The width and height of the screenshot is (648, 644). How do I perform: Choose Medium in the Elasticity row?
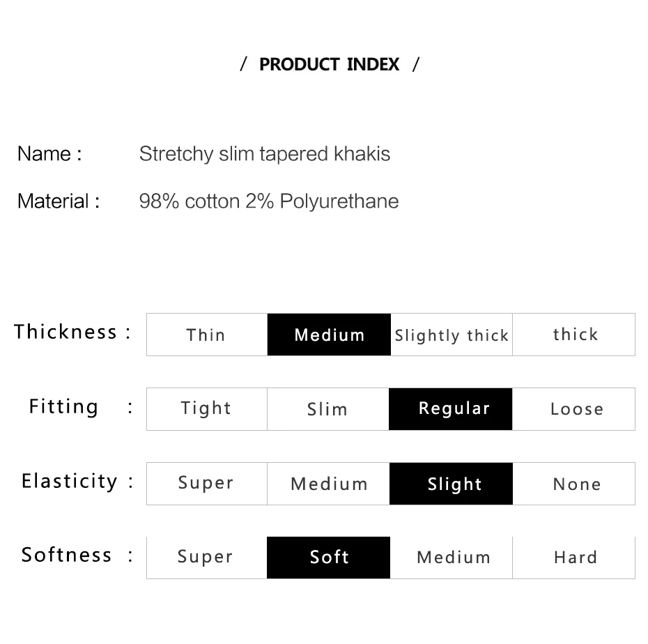tap(328, 484)
